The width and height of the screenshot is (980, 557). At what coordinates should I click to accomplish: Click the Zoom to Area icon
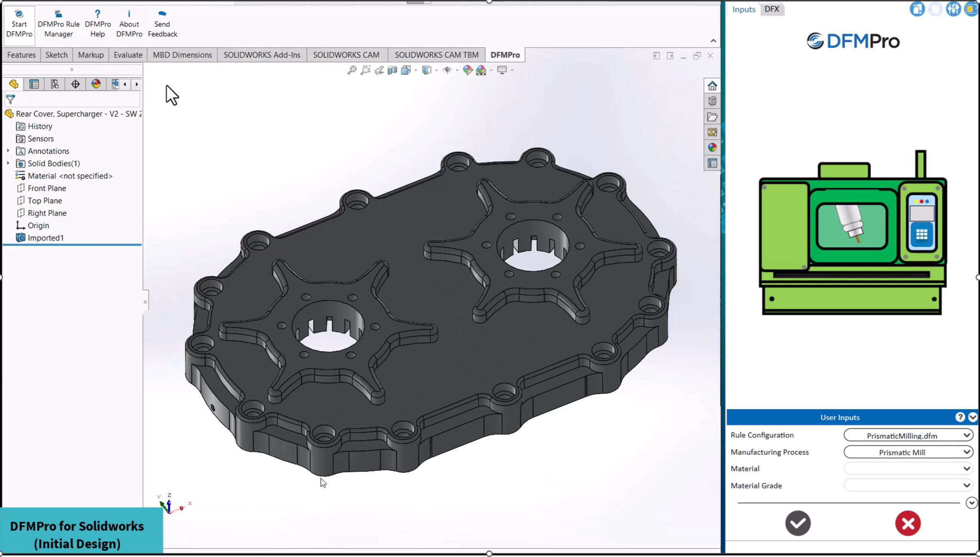[x=365, y=70]
